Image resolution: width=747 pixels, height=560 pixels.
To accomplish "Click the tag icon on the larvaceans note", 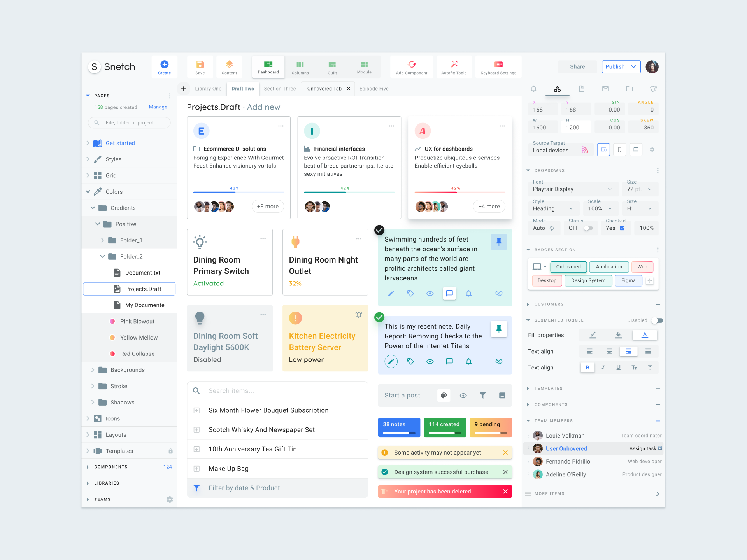I will (x=410, y=293).
